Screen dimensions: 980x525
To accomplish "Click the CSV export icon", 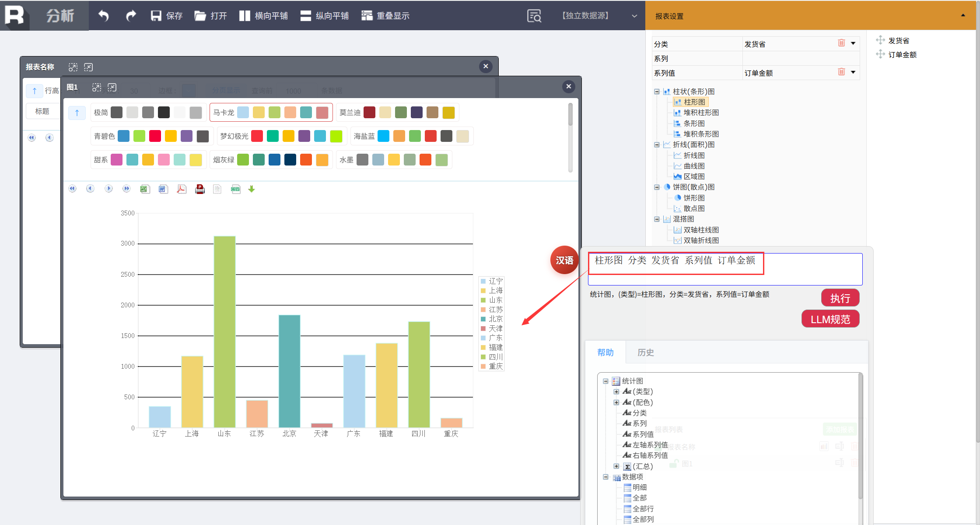I will click(x=235, y=189).
